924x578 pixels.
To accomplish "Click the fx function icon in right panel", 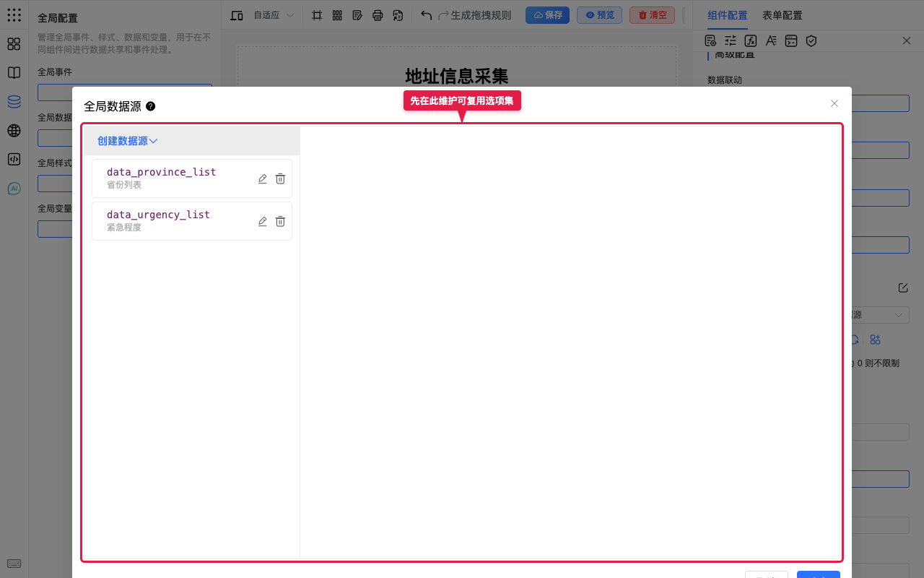I will click(751, 40).
